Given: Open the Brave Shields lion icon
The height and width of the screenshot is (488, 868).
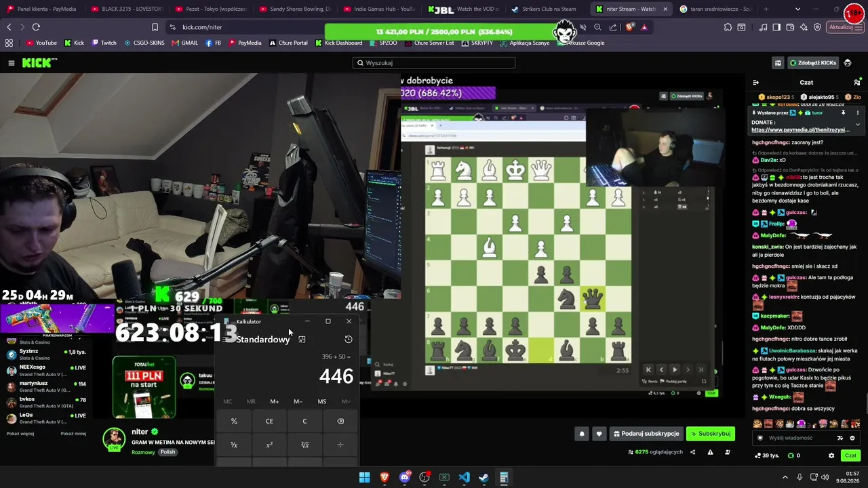Looking at the screenshot, I should [x=630, y=27].
